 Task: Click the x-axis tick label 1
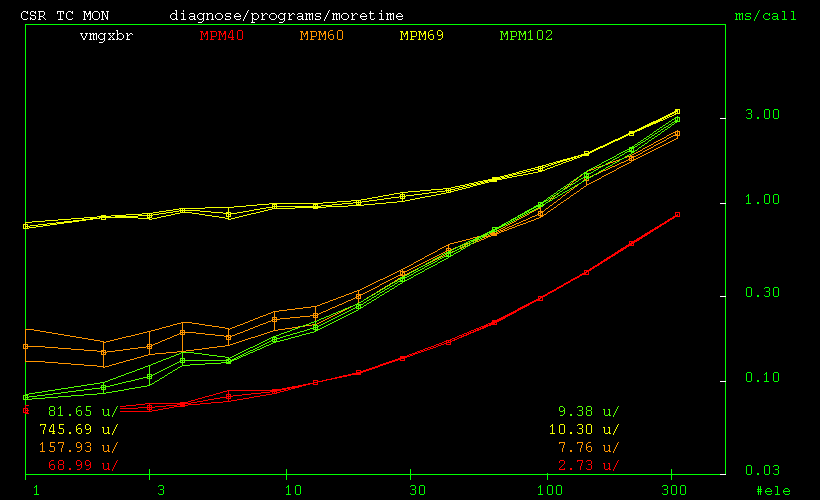(x=36, y=491)
